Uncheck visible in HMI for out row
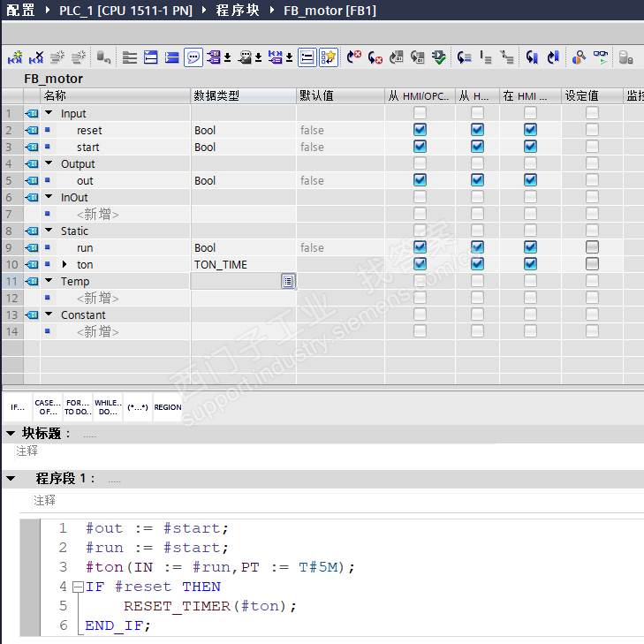The image size is (644, 644). pos(530,180)
